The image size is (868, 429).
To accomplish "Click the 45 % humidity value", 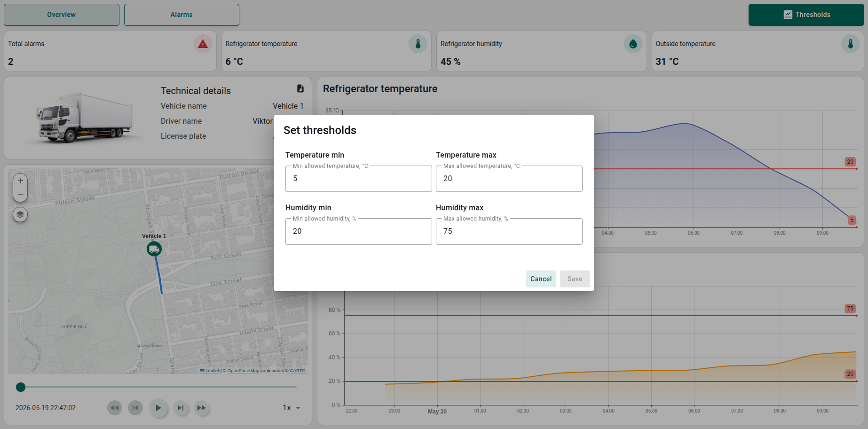I will coord(450,62).
